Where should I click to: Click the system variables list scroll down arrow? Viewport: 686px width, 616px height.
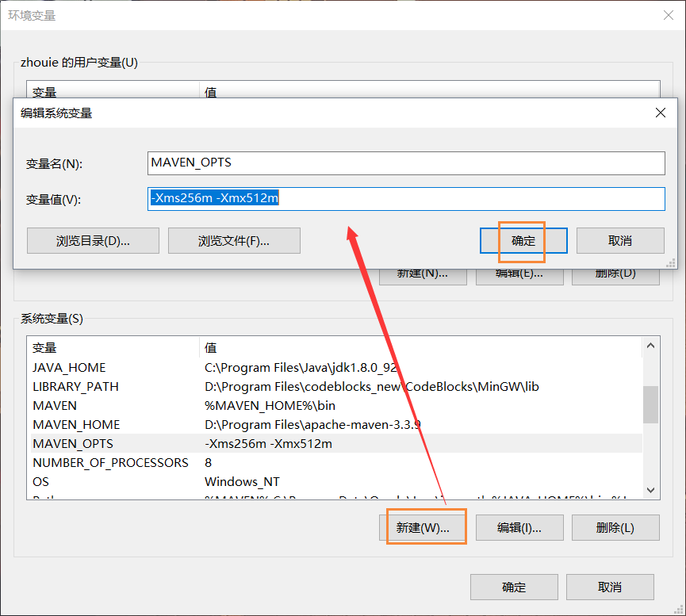650,490
